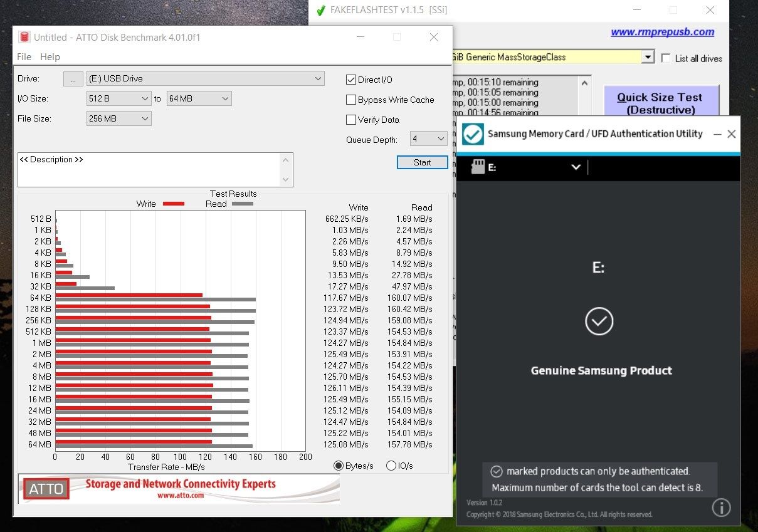Open the File menu in ATTO
This screenshot has height=532, width=758.
pyautogui.click(x=24, y=56)
